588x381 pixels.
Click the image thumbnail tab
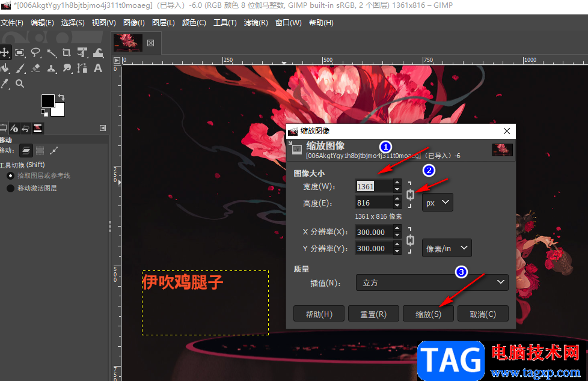click(128, 43)
